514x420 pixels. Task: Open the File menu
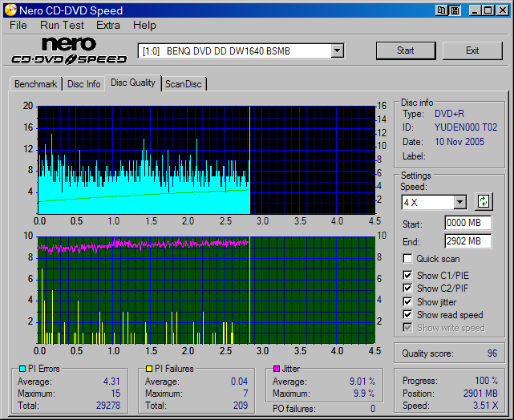18,25
